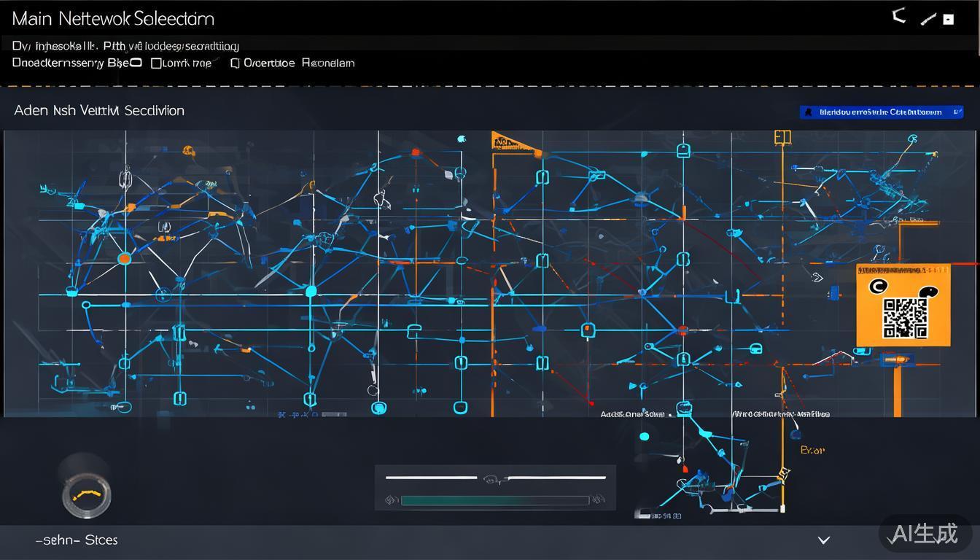Click the green progress bar

(x=494, y=501)
